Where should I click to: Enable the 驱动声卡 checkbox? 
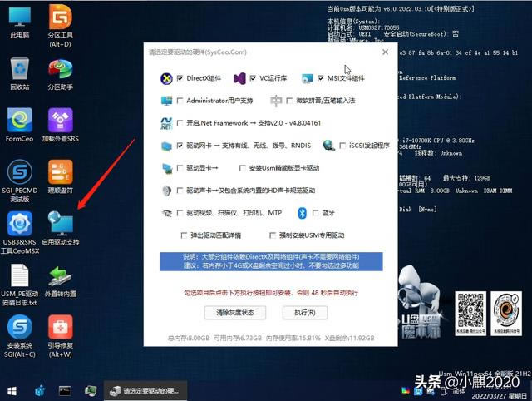tap(180, 191)
